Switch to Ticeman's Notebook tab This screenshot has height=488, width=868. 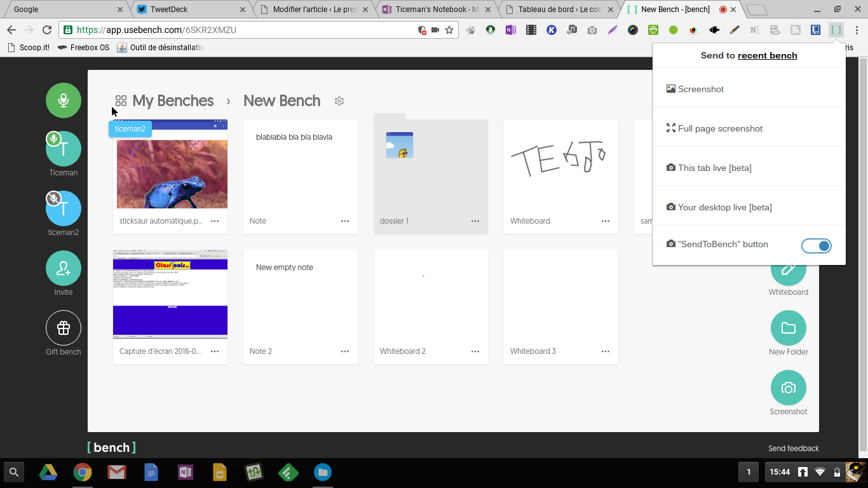coord(437,10)
